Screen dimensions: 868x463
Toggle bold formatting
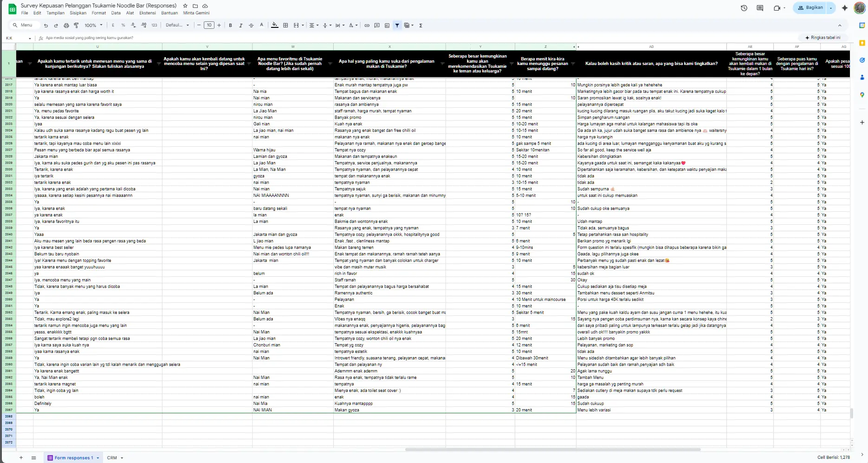pyautogui.click(x=231, y=26)
